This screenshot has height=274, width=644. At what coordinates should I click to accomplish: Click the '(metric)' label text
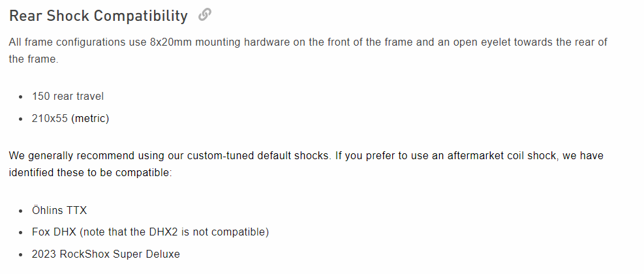(x=90, y=119)
